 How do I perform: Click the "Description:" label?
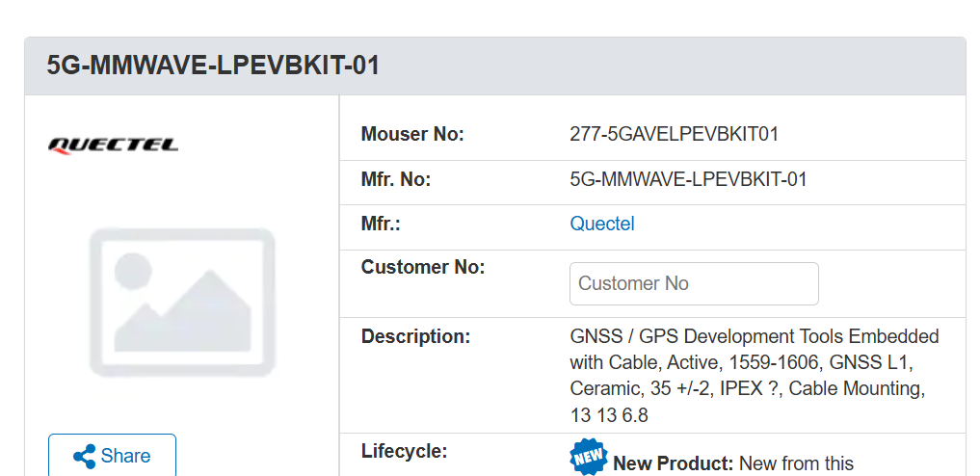415,336
